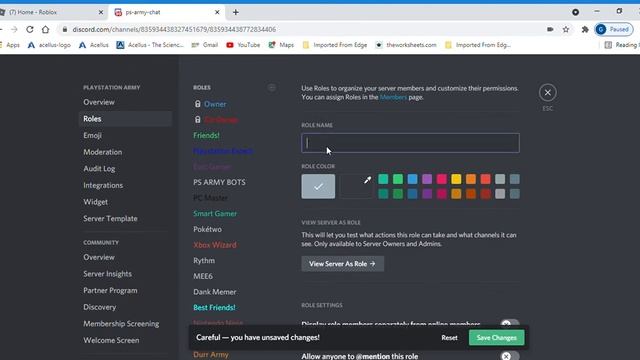Click the custom color swatch box
The image size is (640, 360).
(x=356, y=187)
